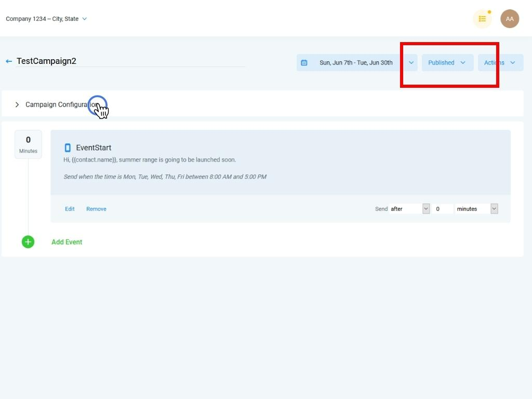The image size is (532, 399).
Task: Open the Published status dropdown
Action: (x=447, y=63)
